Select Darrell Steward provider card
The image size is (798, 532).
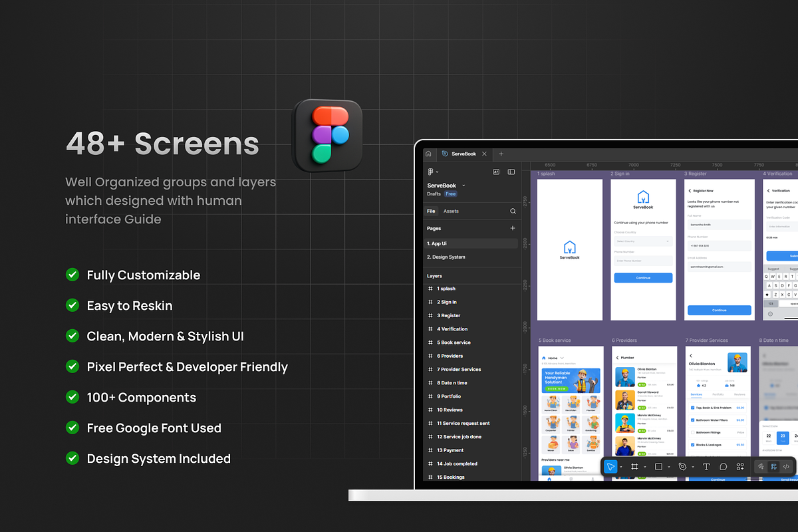point(645,400)
